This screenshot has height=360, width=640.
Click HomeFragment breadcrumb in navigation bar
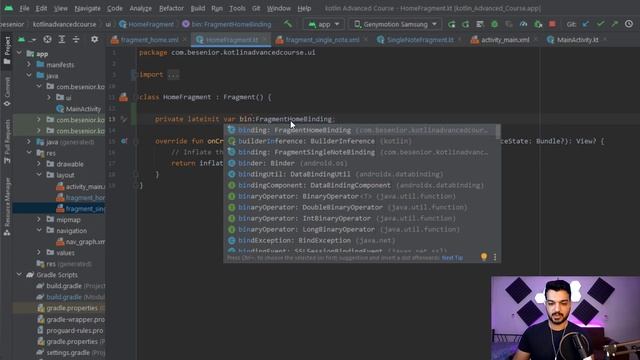point(147,24)
